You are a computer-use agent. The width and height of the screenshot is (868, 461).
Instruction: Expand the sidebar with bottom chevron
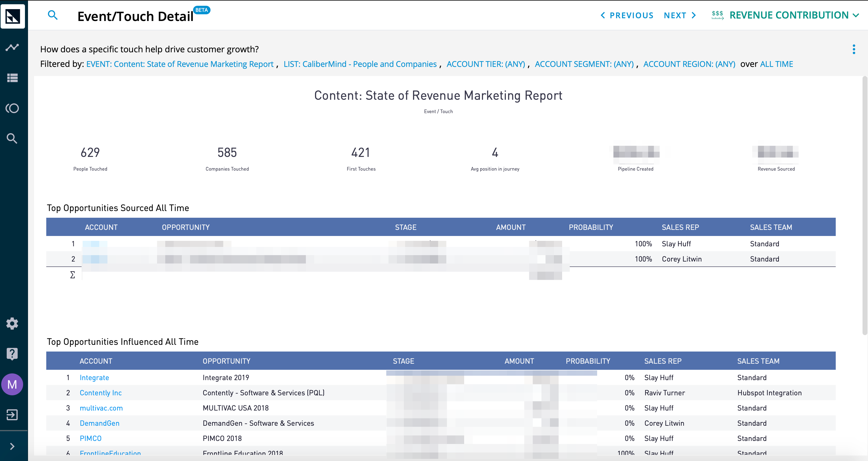tap(12, 446)
